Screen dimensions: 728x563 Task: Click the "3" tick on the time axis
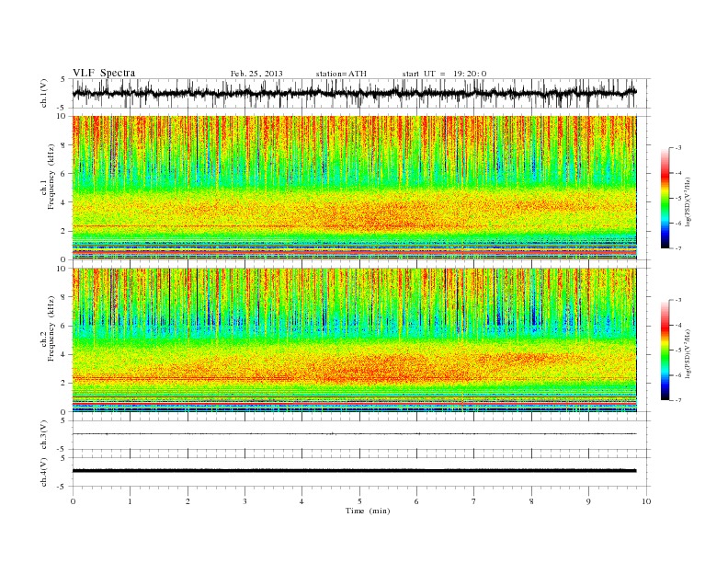click(245, 501)
